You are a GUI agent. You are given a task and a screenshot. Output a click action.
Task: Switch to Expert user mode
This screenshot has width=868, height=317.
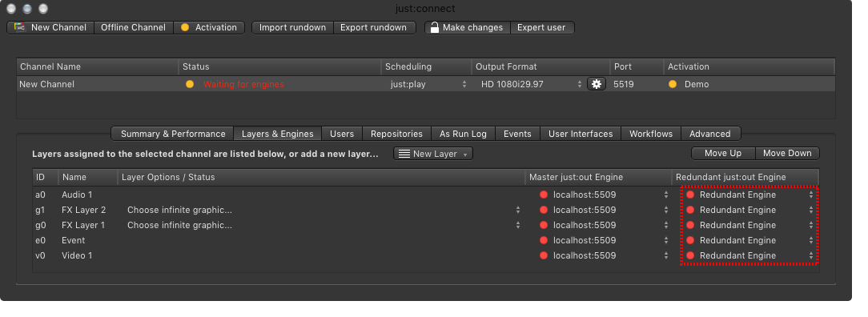(542, 27)
